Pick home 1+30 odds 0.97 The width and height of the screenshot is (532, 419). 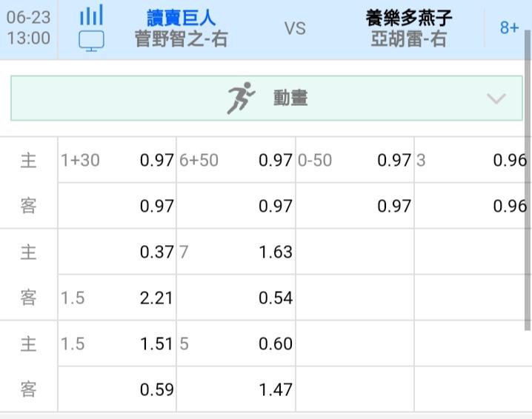coord(156,160)
